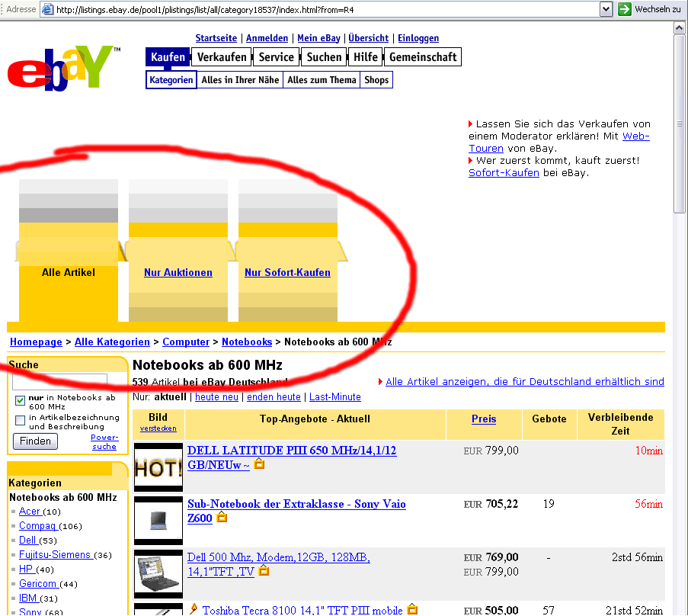
Task: Filter listings by heute neu
Action: 216,397
